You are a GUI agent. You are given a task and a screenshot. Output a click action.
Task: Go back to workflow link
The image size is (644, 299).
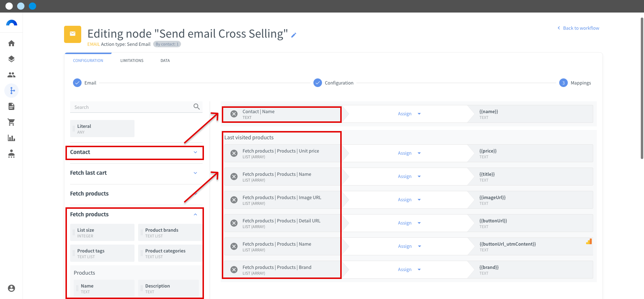pyautogui.click(x=578, y=28)
